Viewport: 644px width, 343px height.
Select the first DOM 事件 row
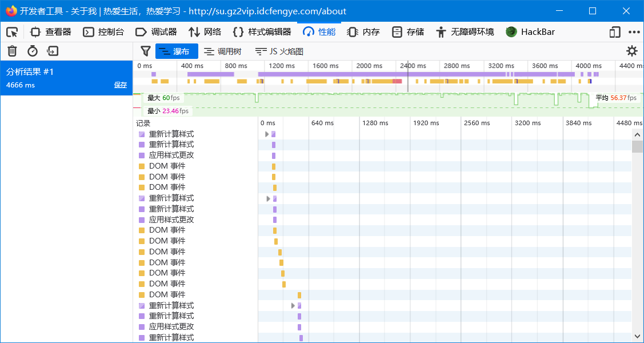point(383,166)
